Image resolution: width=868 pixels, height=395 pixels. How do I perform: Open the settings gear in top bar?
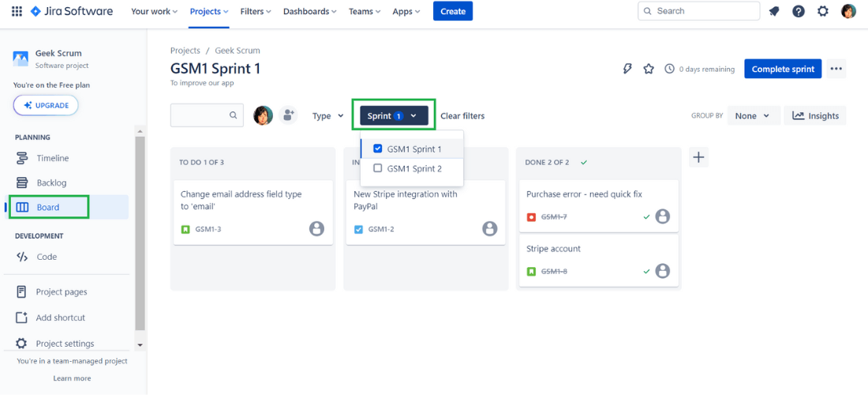tap(823, 11)
